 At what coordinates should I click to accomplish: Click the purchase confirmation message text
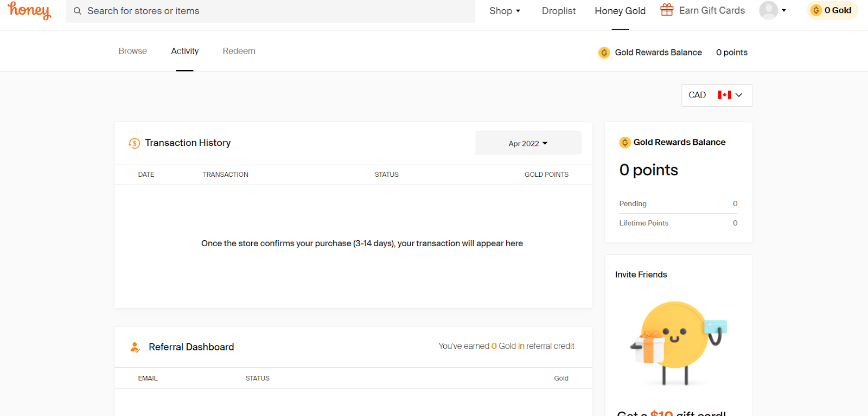pyautogui.click(x=362, y=244)
